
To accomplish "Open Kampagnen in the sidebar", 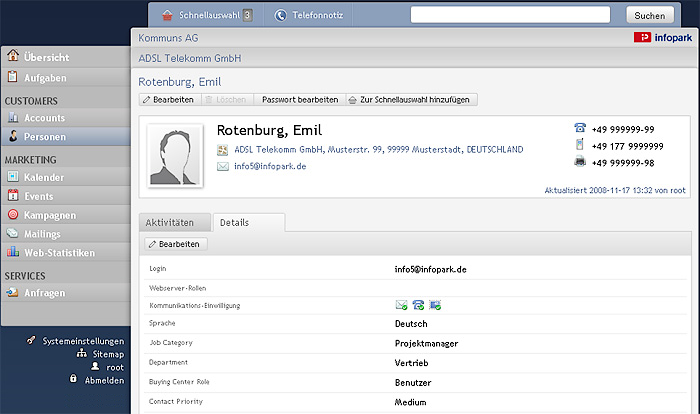I will [66, 215].
